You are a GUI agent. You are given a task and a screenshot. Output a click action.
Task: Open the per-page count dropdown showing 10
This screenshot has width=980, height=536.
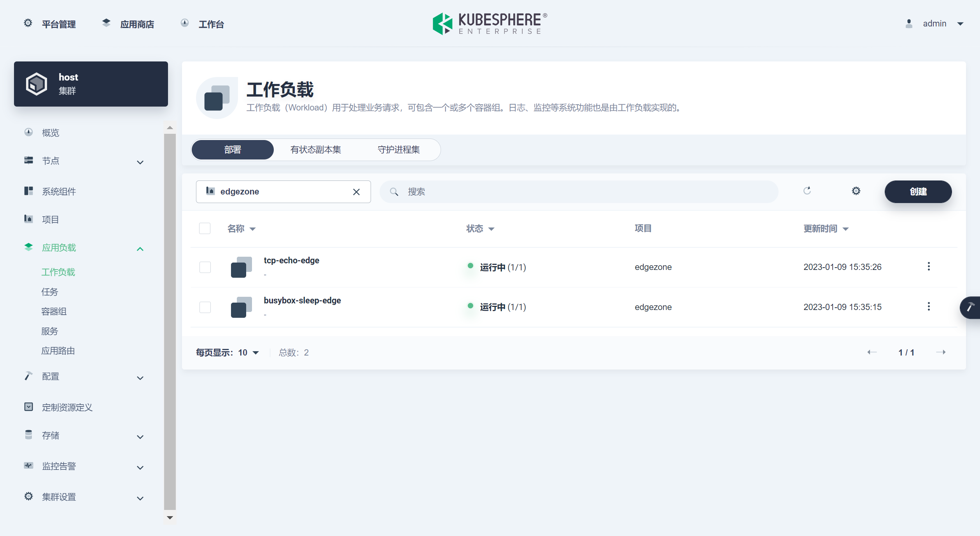pyautogui.click(x=248, y=352)
